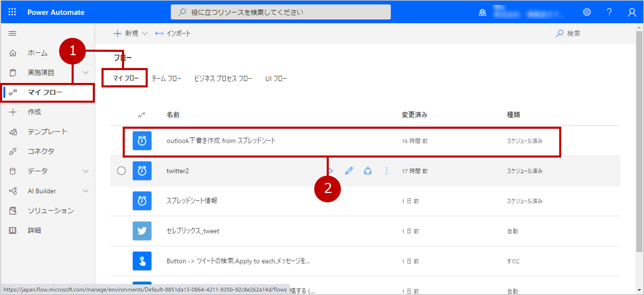Open the app launcher waffle icon
The width and height of the screenshot is (644, 295).
[x=12, y=12]
